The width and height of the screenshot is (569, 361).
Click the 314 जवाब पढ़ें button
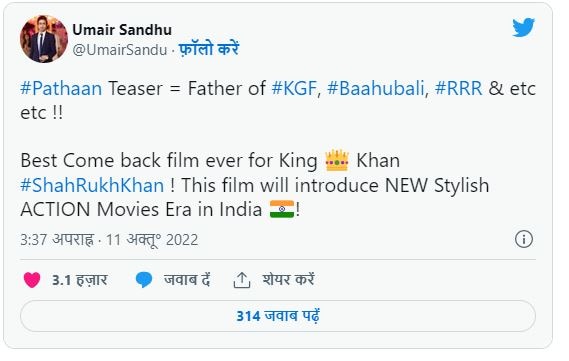tap(278, 316)
